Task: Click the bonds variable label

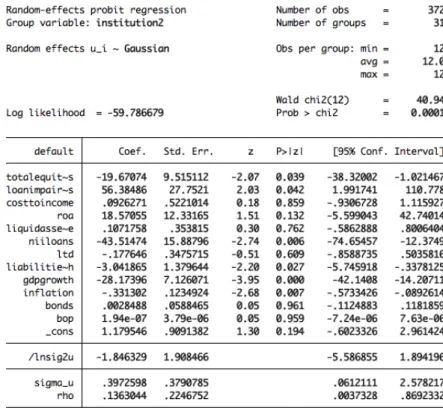Action: (59, 306)
